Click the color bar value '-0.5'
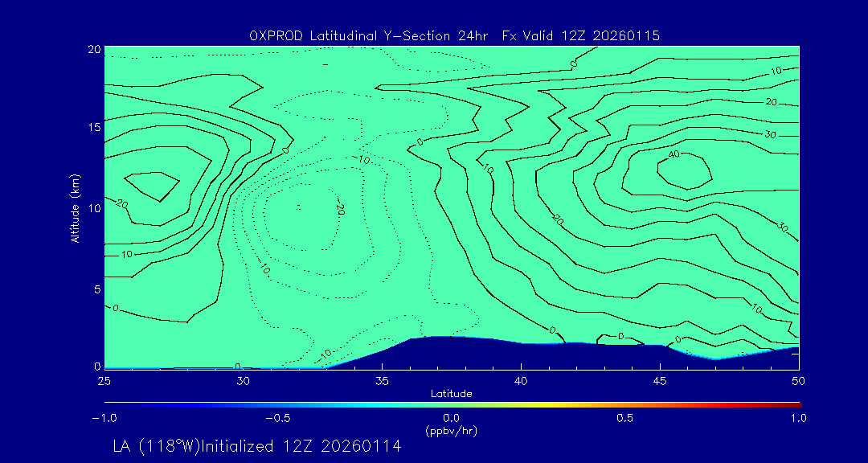 click(278, 418)
